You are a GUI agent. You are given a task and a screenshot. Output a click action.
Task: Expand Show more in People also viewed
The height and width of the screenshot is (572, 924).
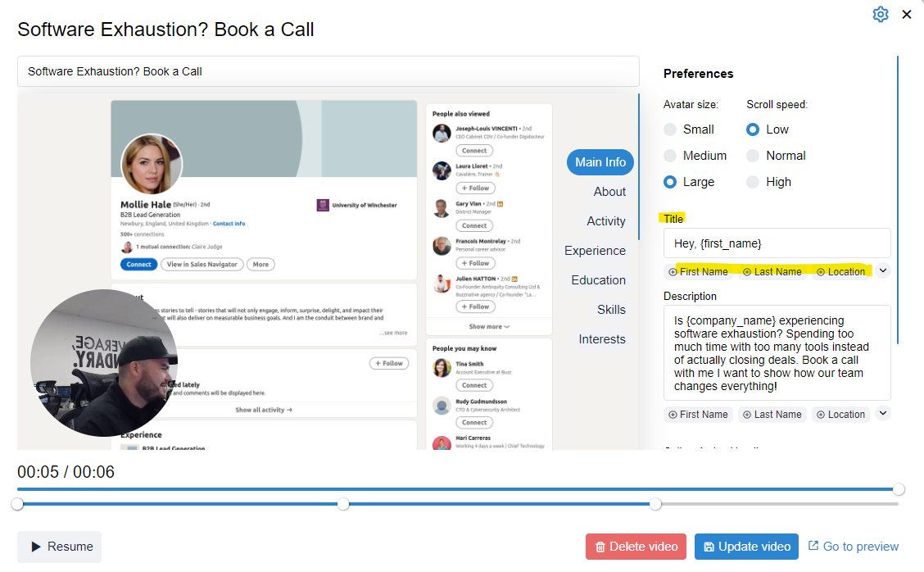tap(489, 326)
